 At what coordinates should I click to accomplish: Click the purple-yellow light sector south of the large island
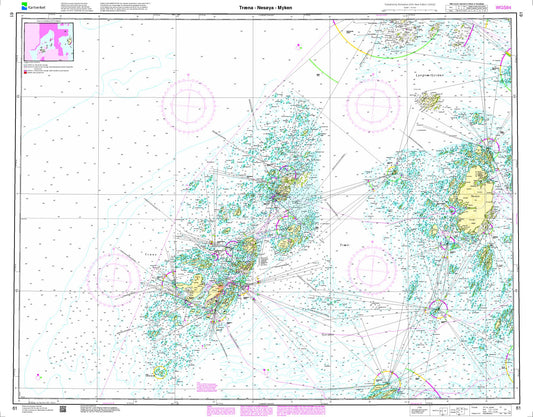coord(438,309)
